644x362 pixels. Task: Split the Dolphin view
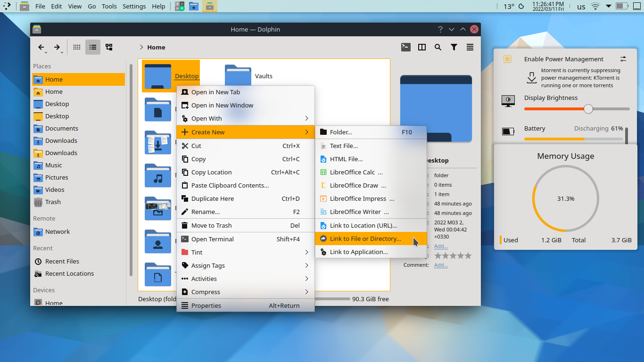tap(422, 47)
